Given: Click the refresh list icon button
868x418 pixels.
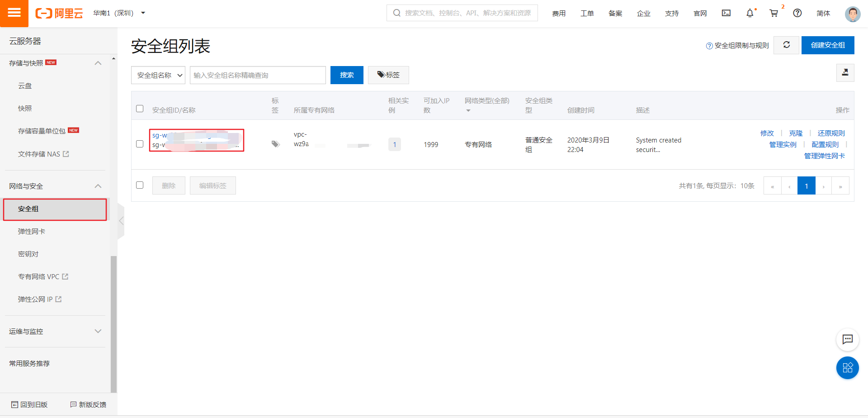Looking at the screenshot, I should click(x=787, y=45).
